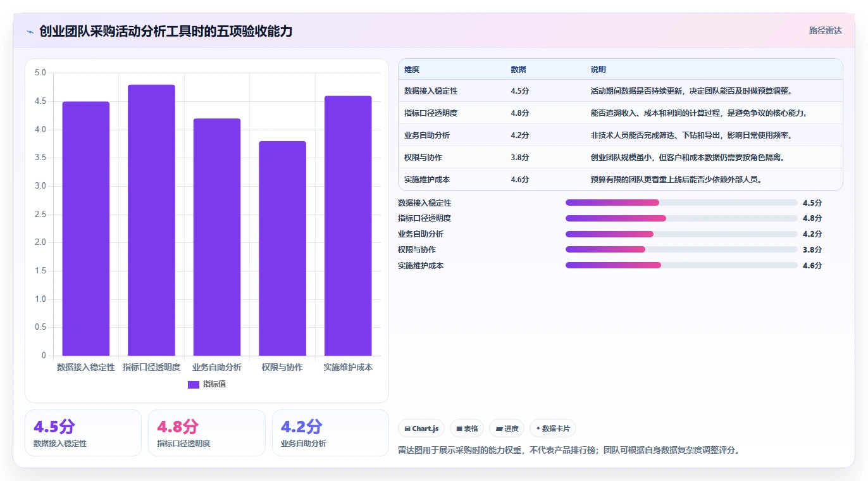Screen dimensions: 868x481
Task: Click the 4.8分 指标口径透明度 summary card
Action: point(206,433)
